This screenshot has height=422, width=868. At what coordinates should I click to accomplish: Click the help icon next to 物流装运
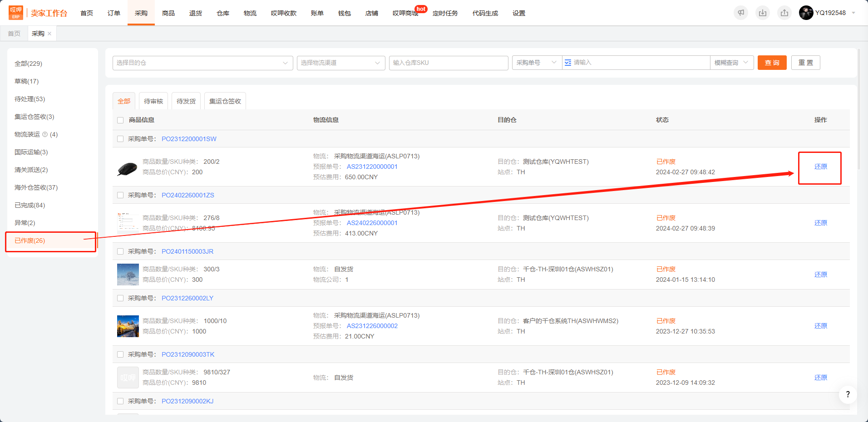pos(45,134)
